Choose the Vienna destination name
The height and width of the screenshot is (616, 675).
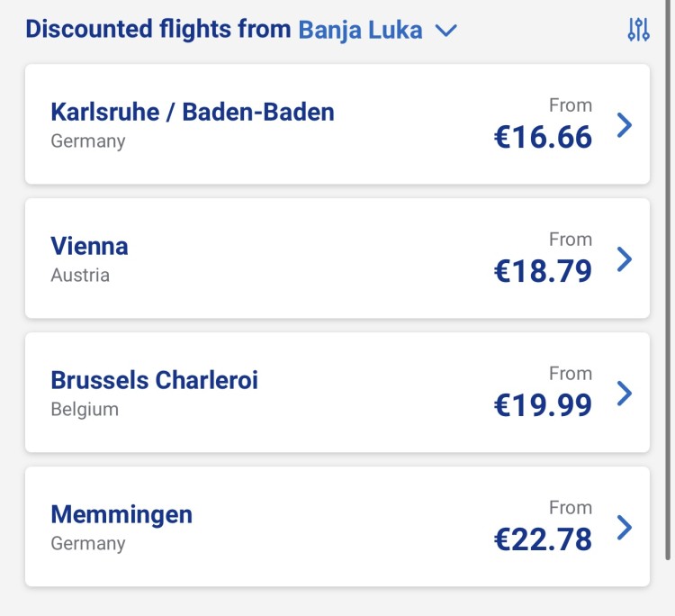[x=89, y=246]
